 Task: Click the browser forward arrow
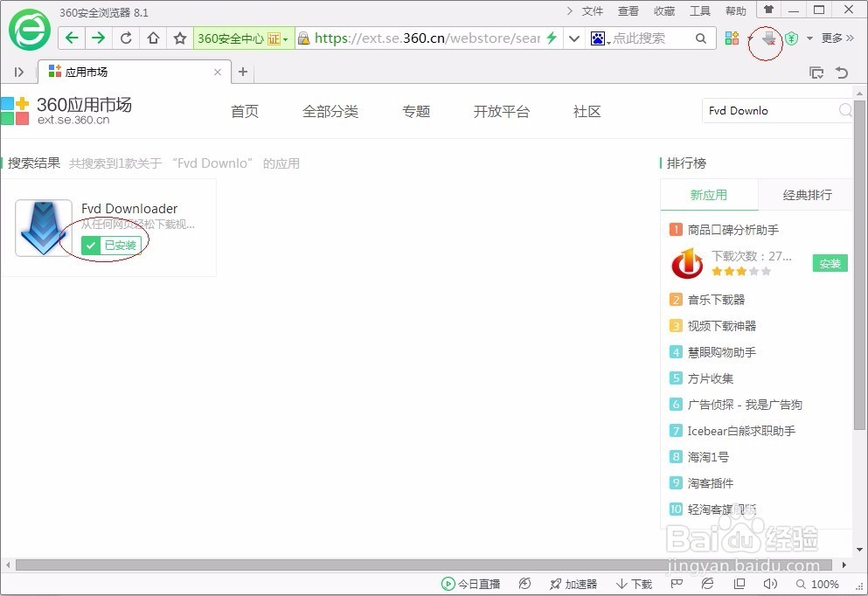click(x=99, y=38)
